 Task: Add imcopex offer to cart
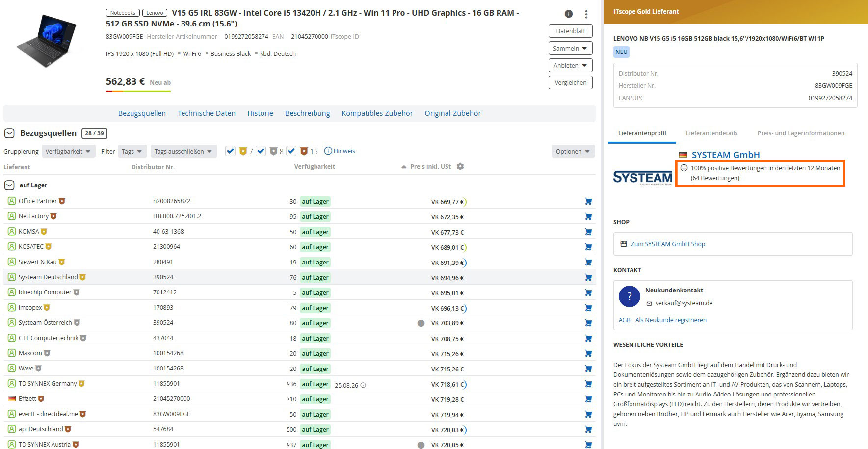[588, 308]
